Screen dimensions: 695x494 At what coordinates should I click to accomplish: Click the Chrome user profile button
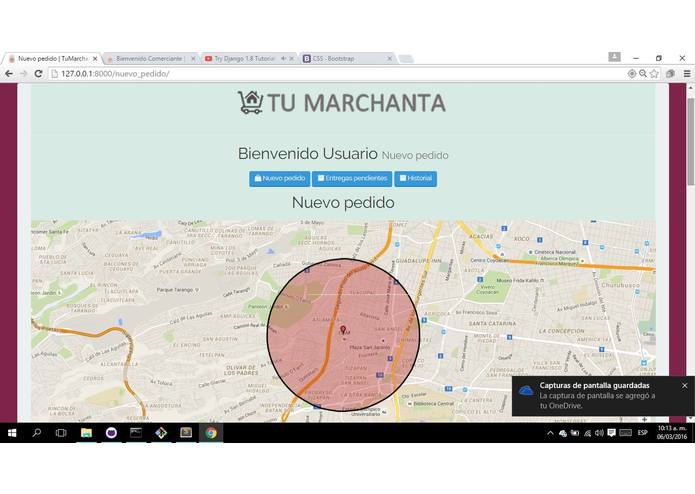(614, 57)
